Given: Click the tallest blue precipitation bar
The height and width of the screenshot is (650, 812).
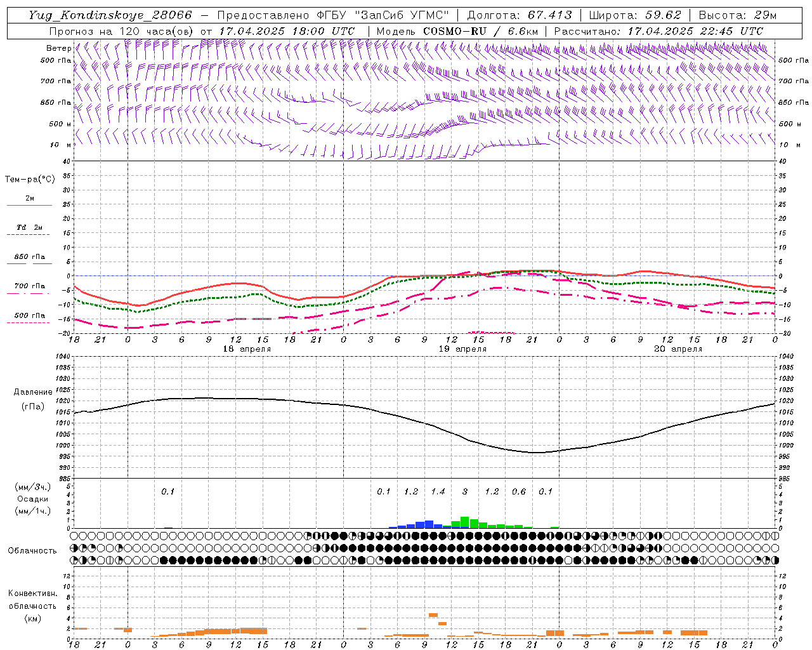Looking at the screenshot, I should [x=429, y=524].
